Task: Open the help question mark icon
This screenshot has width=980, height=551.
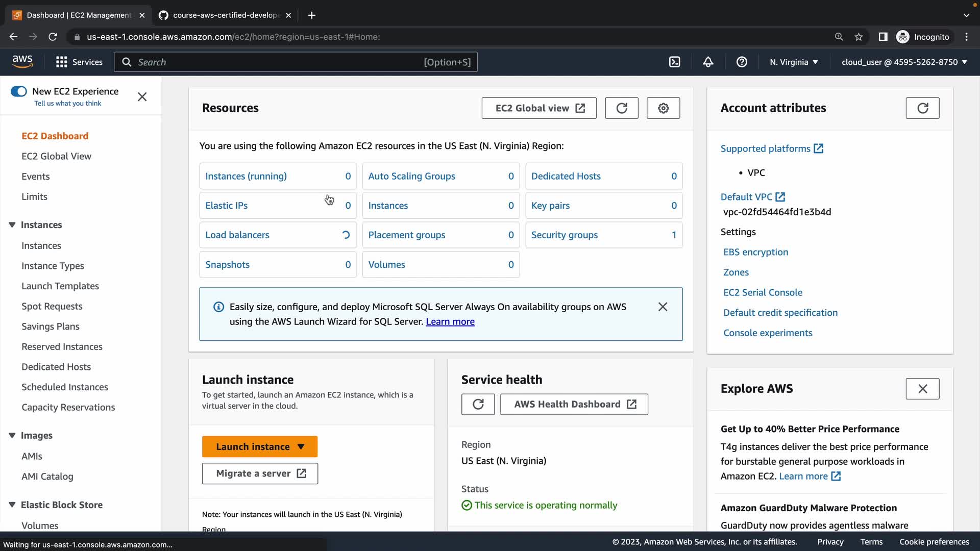Action: tap(742, 62)
